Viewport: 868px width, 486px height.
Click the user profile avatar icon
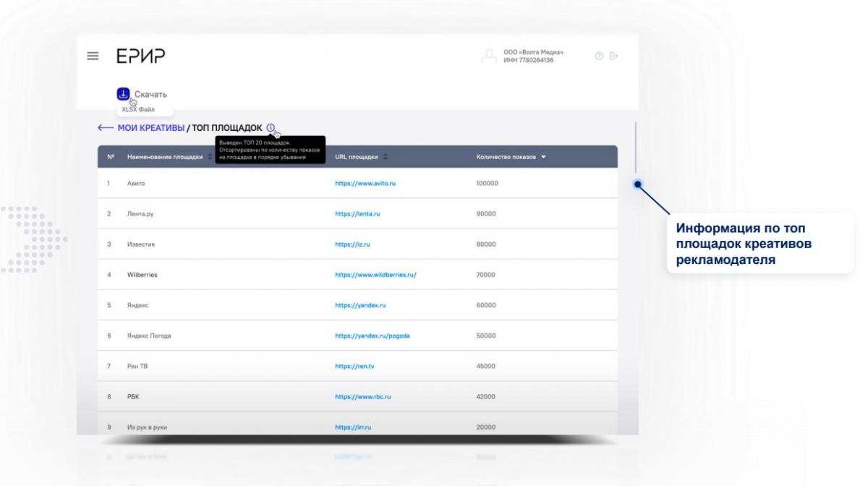pyautogui.click(x=490, y=56)
